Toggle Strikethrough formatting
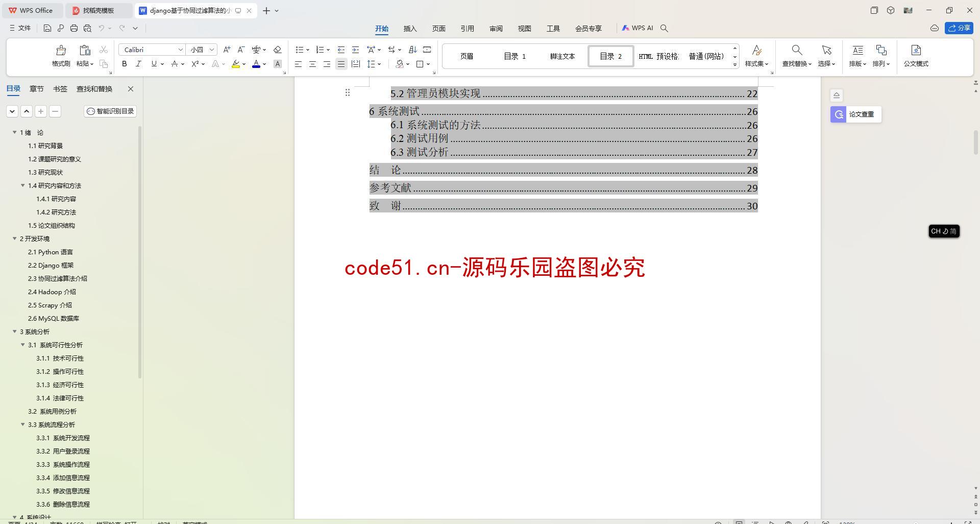Screen dimensions: 980x524 click(x=175, y=64)
